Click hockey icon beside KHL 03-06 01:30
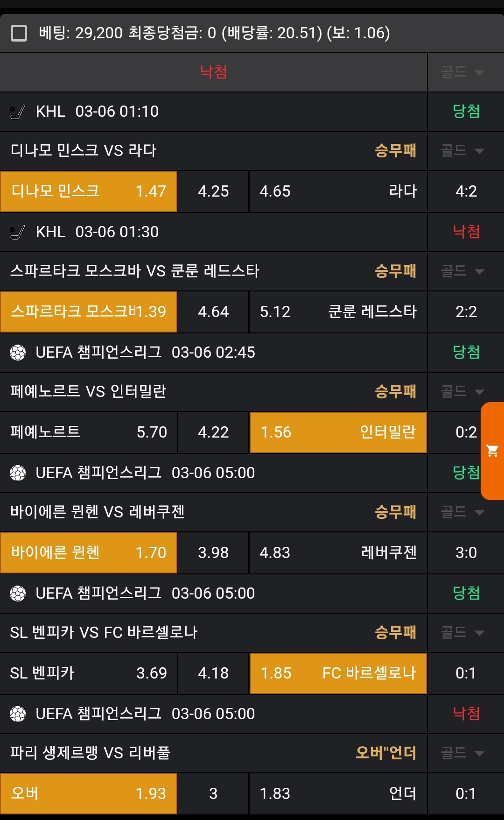Viewport: 504px width, 820px height. click(18, 233)
